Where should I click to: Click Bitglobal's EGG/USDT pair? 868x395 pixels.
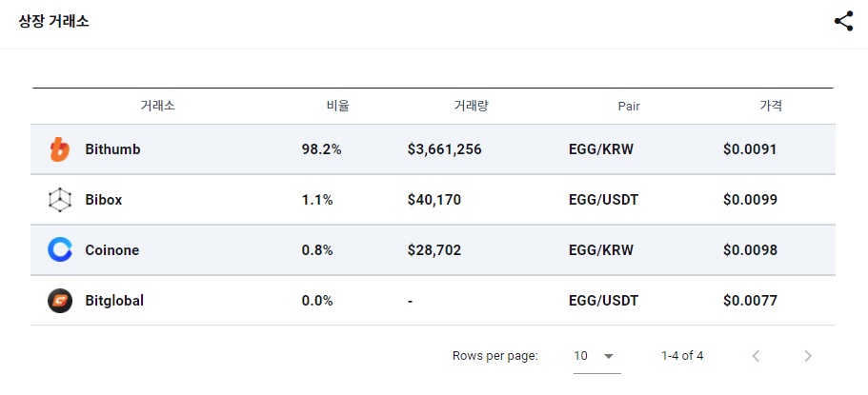point(603,301)
